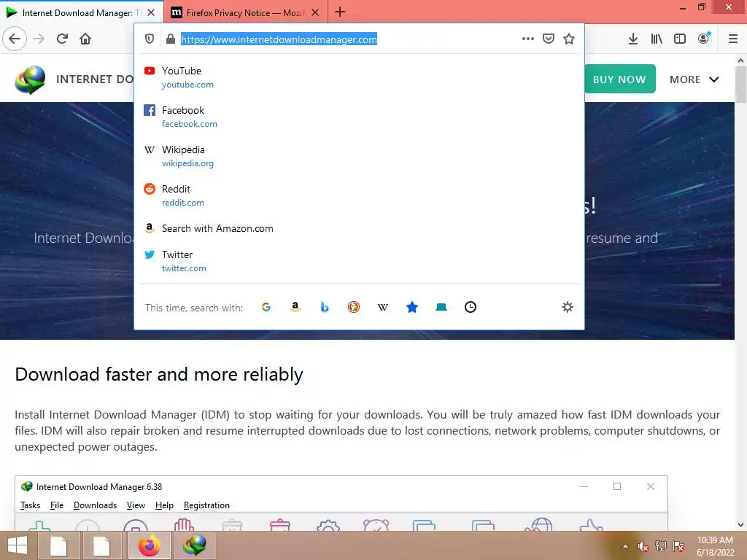Click the Help menu in IDM screenshot
Viewport: 747px width, 560px height.
(x=164, y=505)
